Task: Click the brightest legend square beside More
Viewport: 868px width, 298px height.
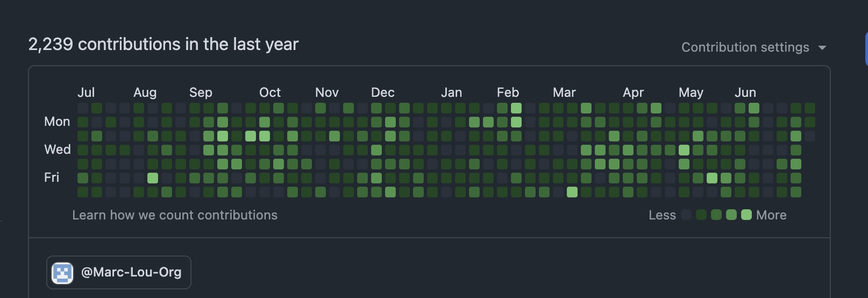Action: (746, 215)
